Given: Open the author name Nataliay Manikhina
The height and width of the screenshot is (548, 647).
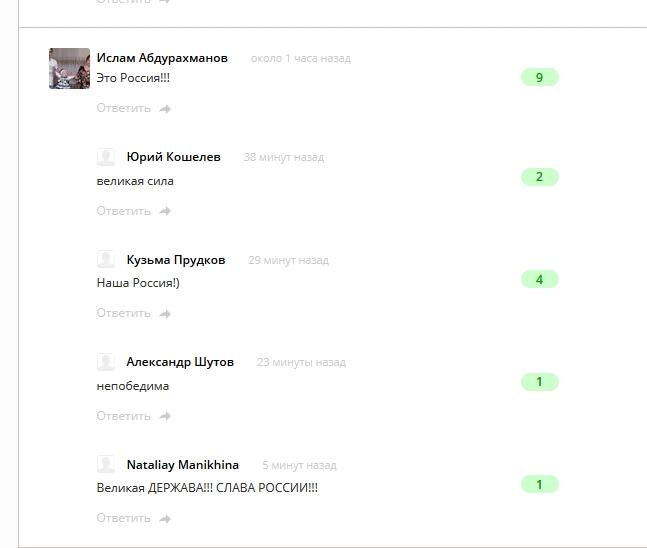Looking at the screenshot, I should (x=183, y=465).
